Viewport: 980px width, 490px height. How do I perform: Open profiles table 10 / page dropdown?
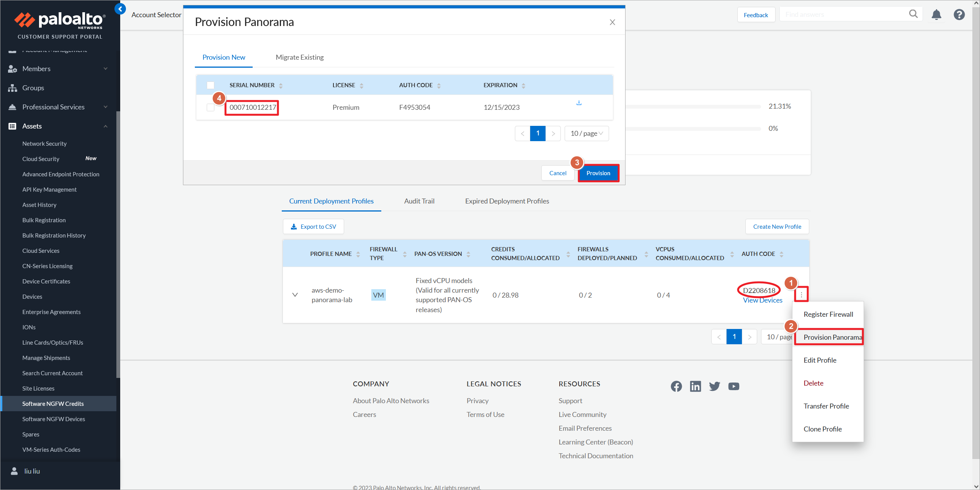pos(777,337)
